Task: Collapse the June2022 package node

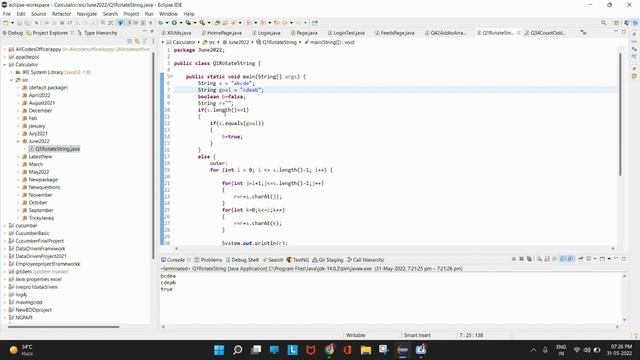Action: 18,141
